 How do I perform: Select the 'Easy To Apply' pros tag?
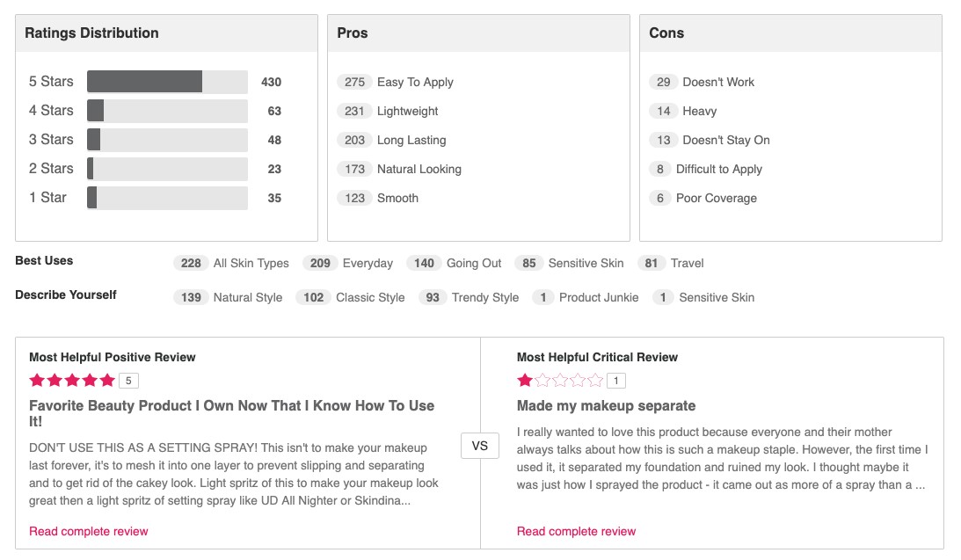[396, 82]
